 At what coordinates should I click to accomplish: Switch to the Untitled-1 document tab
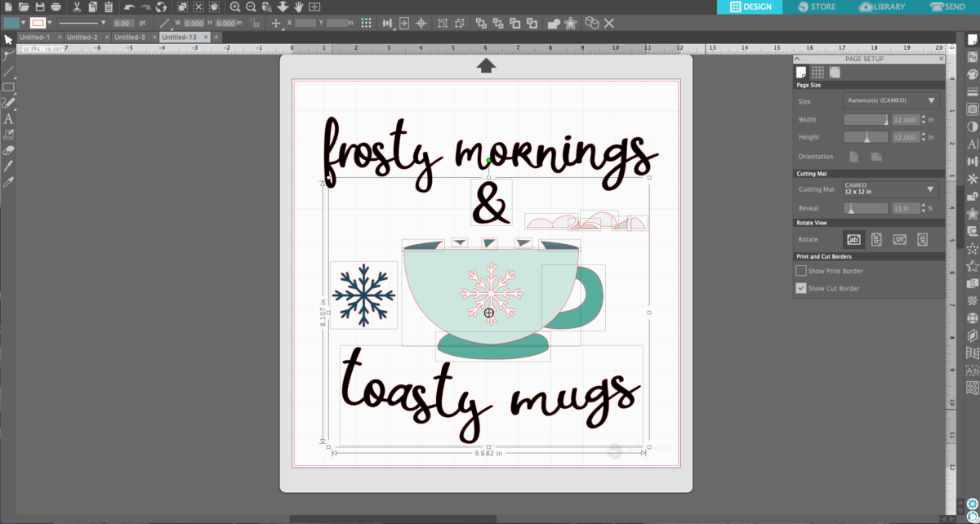pyautogui.click(x=34, y=38)
